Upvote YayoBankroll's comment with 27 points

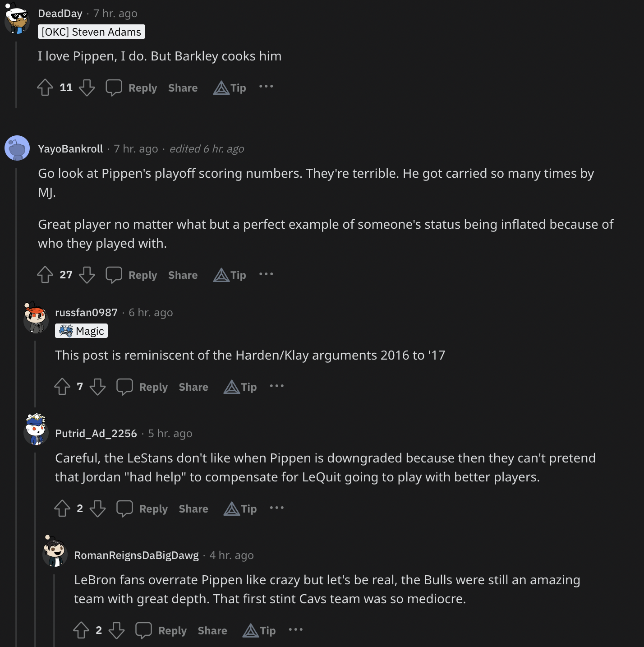coord(45,275)
